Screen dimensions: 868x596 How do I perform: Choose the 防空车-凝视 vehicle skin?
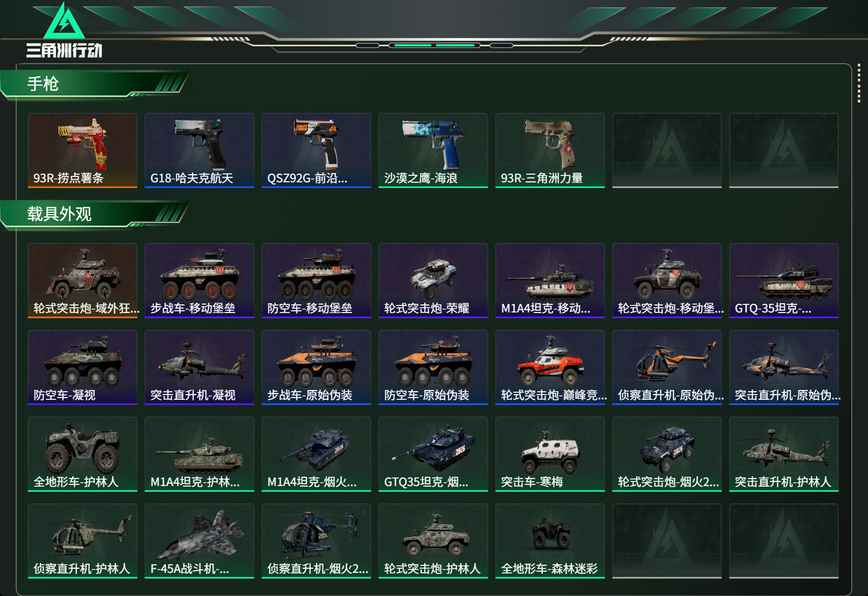(x=83, y=367)
